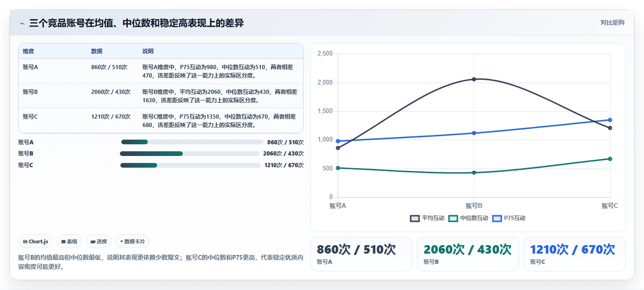644x290 pixels.
Task: Select the 数据卡片 tag chip
Action: tap(132, 241)
